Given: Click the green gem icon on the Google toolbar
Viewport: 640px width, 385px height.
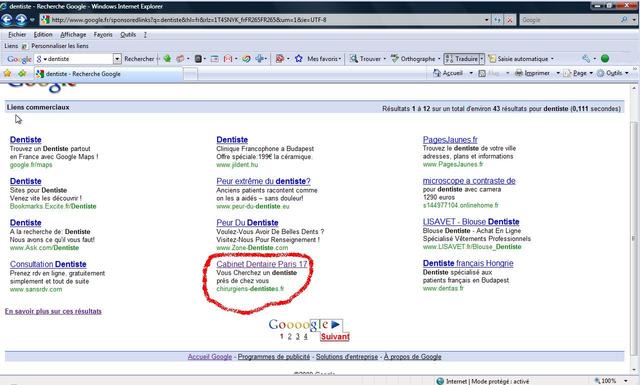Looking at the screenshot, I should [167, 59].
